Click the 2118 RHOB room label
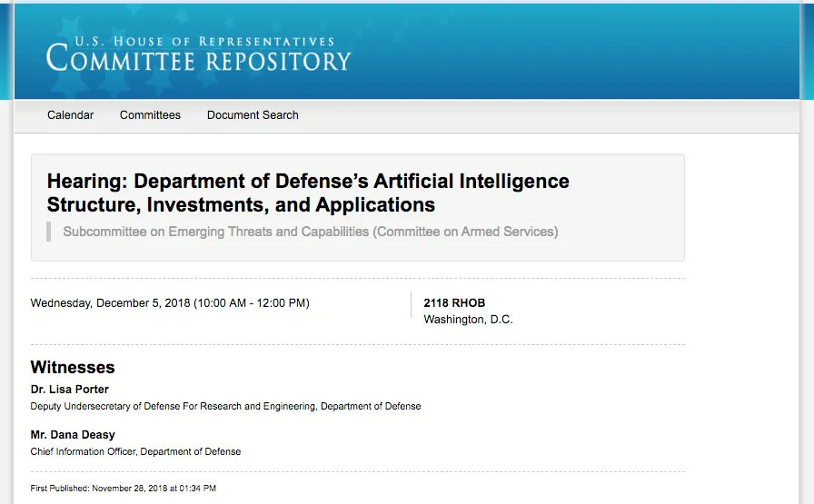The width and height of the screenshot is (814, 504). [454, 303]
